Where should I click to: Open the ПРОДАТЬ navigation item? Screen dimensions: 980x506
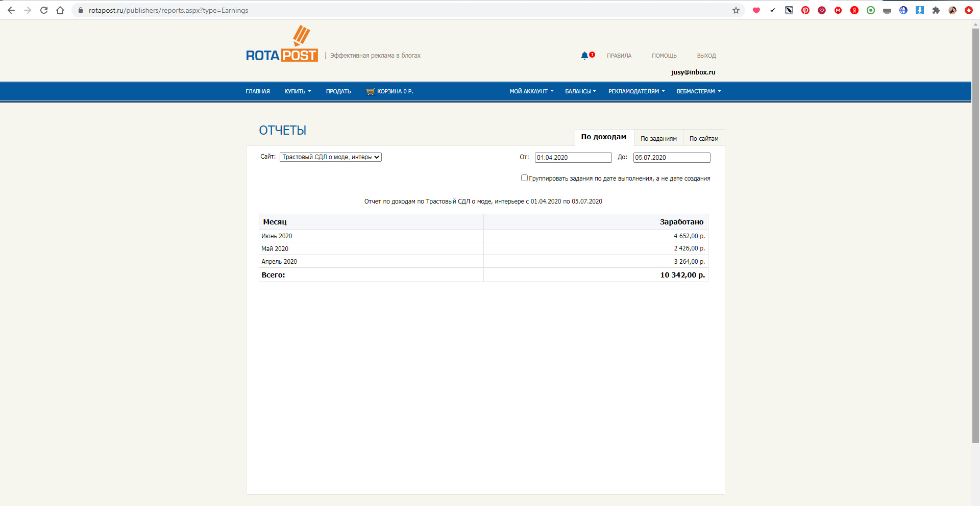(338, 91)
